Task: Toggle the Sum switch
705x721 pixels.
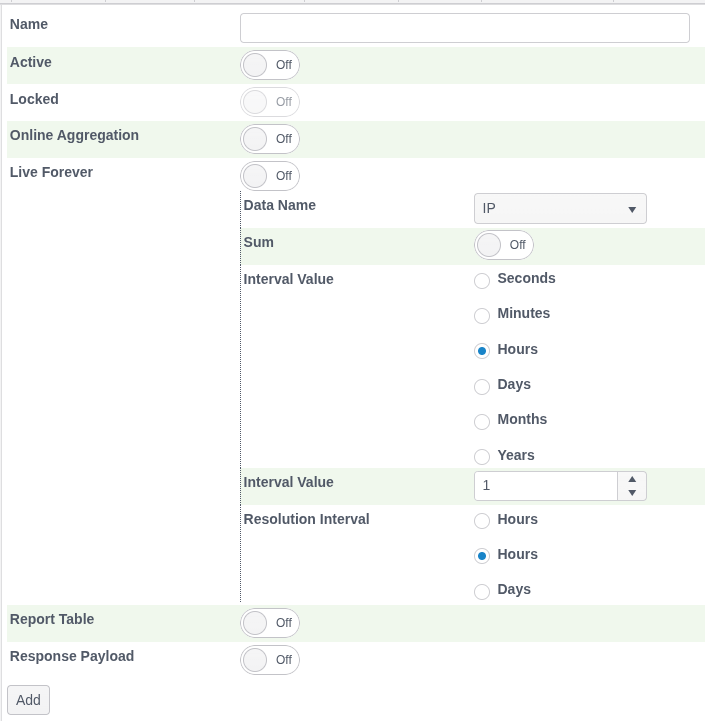Action: (504, 245)
